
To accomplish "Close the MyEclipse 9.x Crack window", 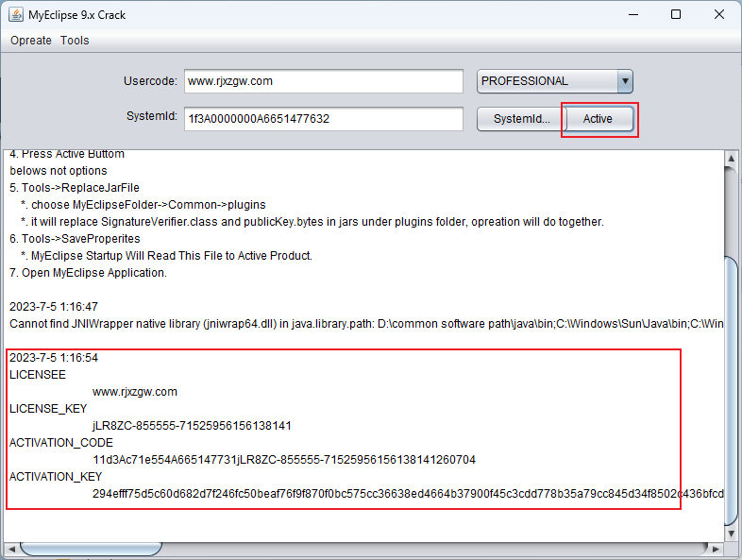I will 718,15.
